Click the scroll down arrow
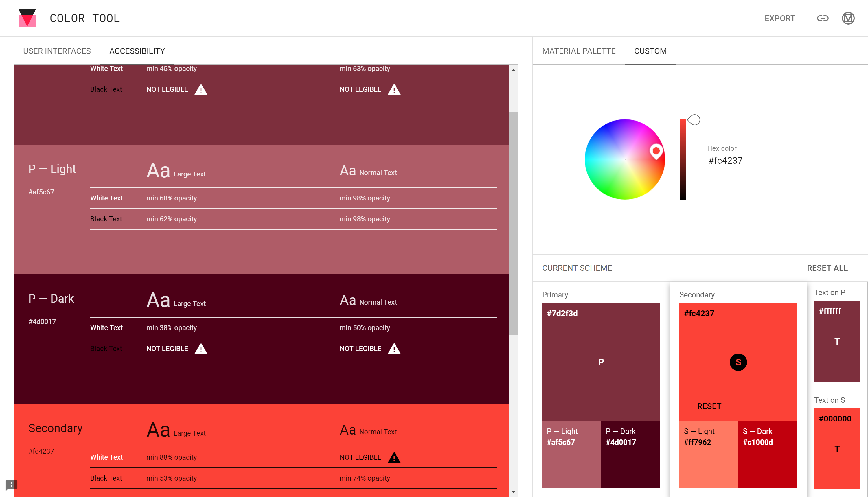The height and width of the screenshot is (497, 868). pos(513,492)
